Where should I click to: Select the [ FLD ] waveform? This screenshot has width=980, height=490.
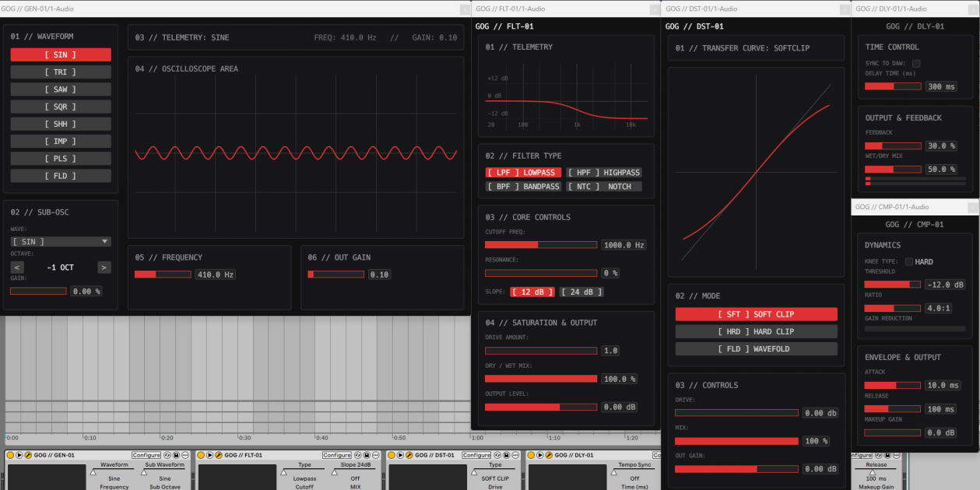pos(61,176)
